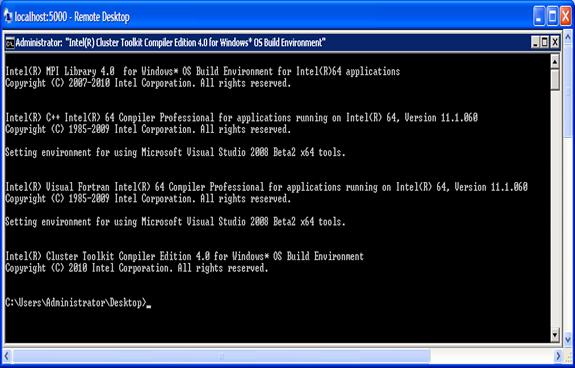Image resolution: width=575 pixels, height=368 pixels.
Task: Click the console's vertical scroll thumb
Action: (555, 79)
